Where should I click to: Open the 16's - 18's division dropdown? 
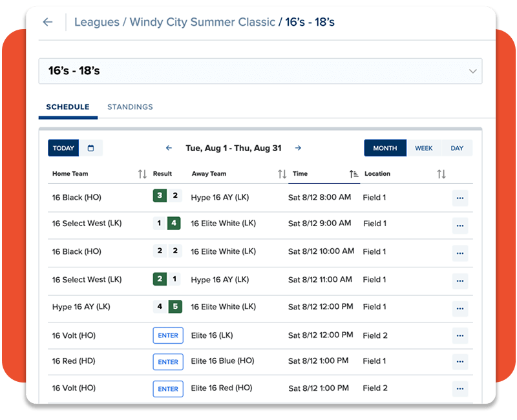(x=472, y=70)
